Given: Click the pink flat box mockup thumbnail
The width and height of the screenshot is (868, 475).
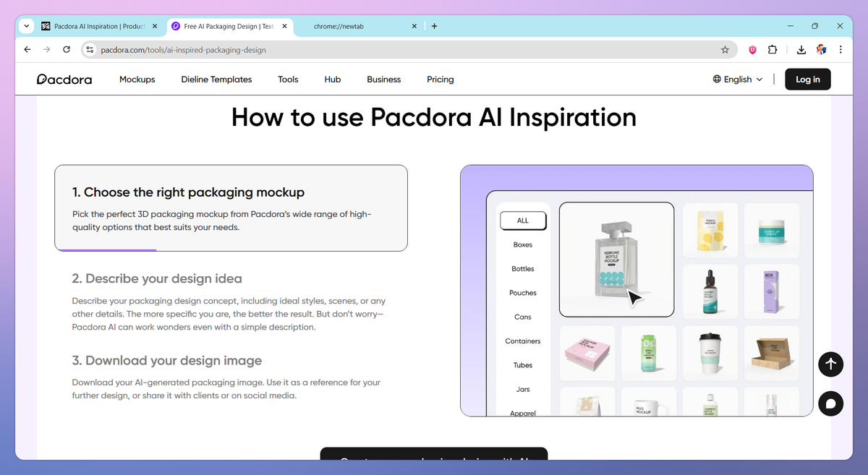Looking at the screenshot, I should pos(588,353).
